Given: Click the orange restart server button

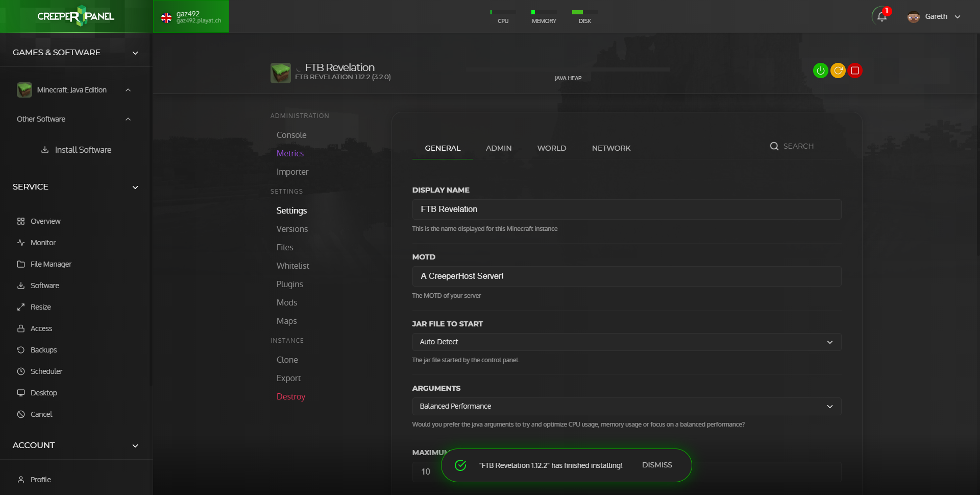Looking at the screenshot, I should coord(838,70).
